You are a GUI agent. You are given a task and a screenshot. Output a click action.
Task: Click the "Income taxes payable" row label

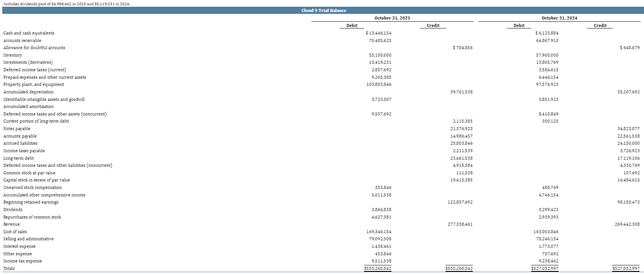click(x=24, y=151)
